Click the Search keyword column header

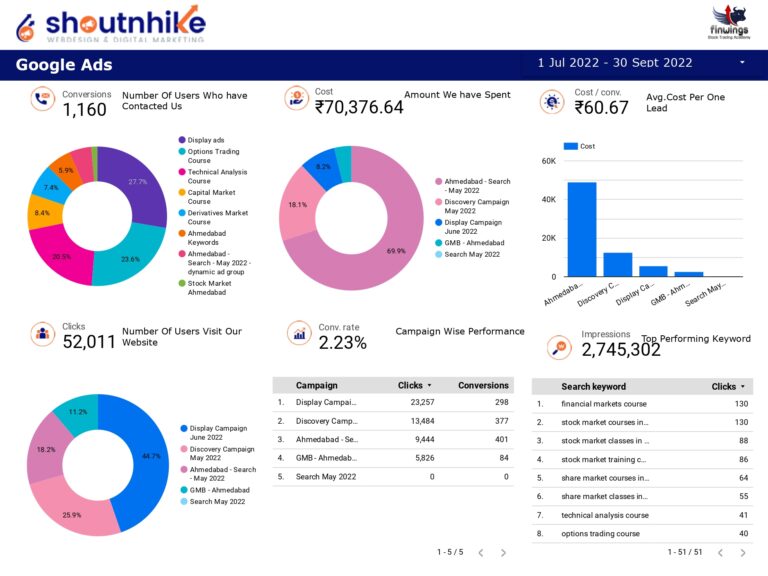[593, 386]
